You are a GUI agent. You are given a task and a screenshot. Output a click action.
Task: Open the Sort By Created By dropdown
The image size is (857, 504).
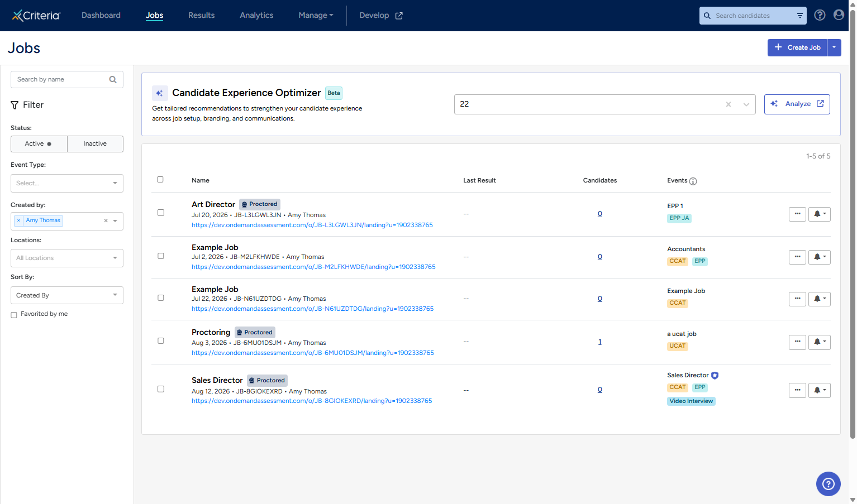point(67,295)
